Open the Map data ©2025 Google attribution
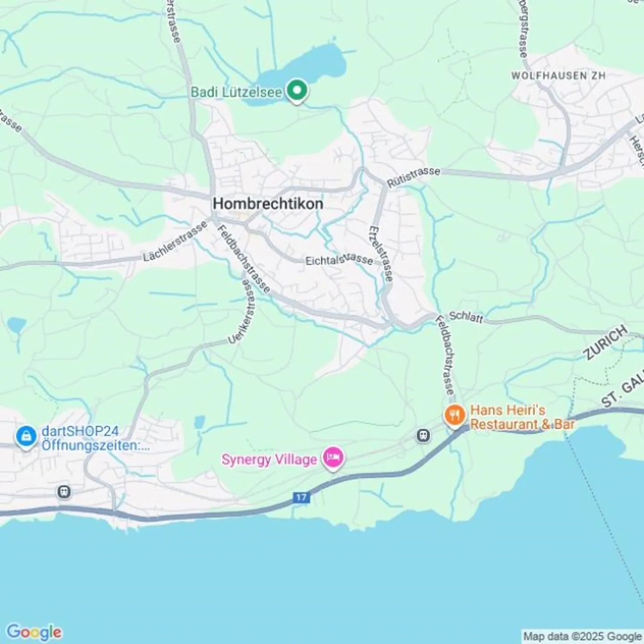 pos(583,636)
